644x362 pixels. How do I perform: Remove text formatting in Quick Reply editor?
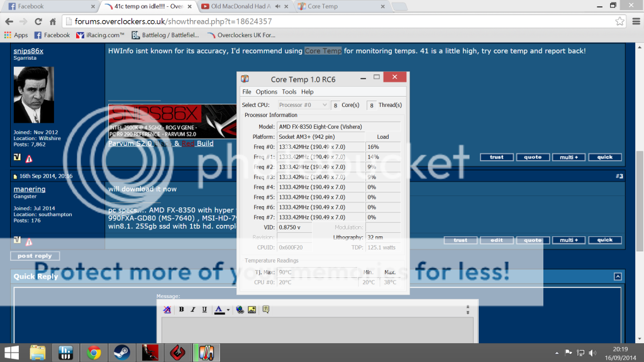(167, 310)
